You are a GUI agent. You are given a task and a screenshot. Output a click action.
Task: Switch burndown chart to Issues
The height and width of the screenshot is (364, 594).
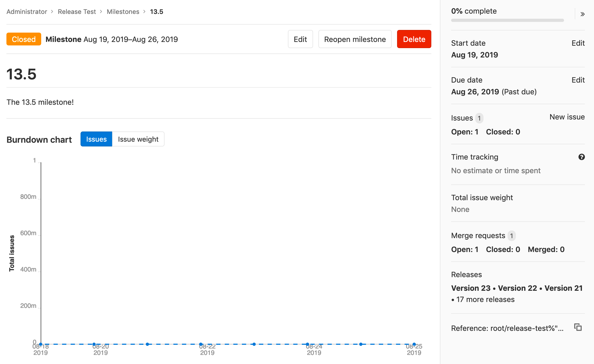(x=96, y=139)
